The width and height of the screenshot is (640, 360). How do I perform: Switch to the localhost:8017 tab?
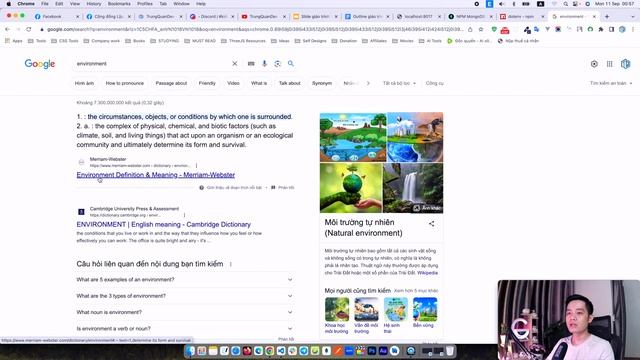click(420, 17)
